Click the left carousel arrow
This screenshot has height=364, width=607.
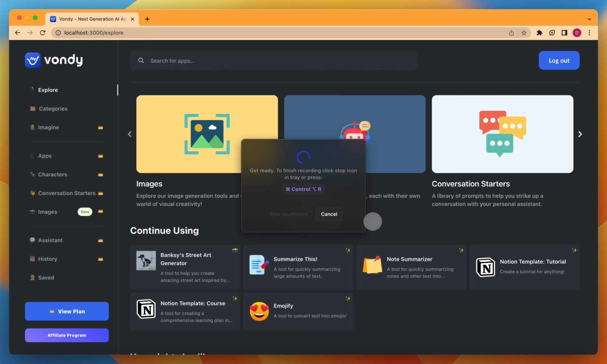[x=129, y=134]
